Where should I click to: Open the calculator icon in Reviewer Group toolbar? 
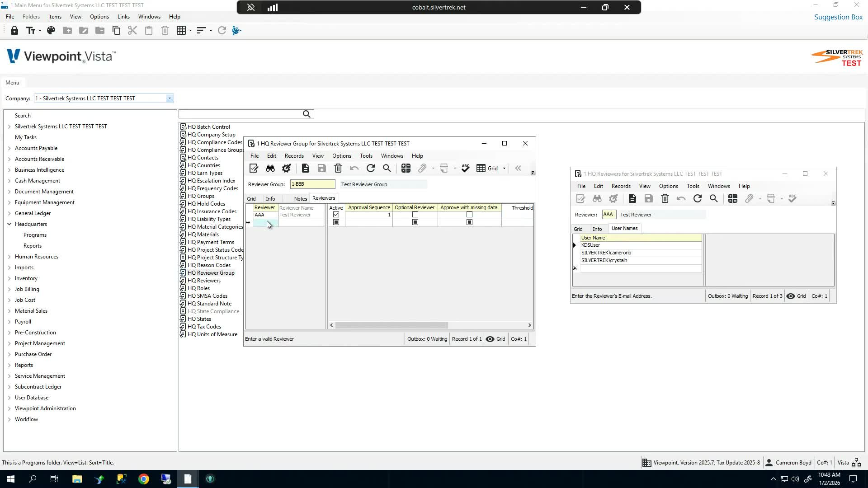tap(406, 169)
